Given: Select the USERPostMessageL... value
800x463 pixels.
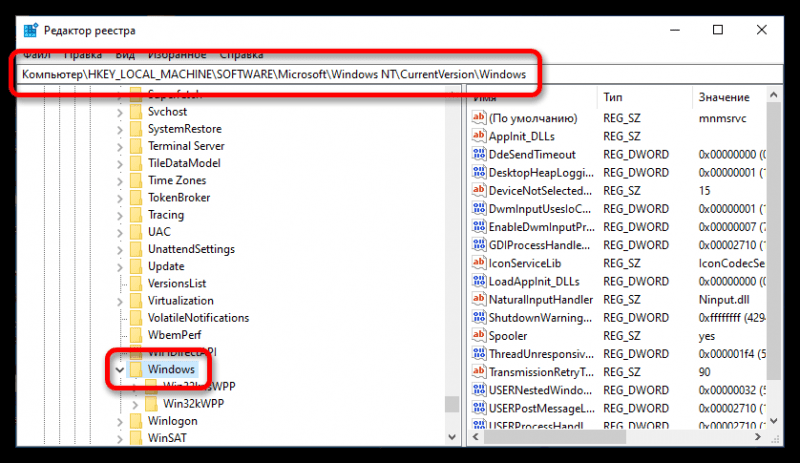Looking at the screenshot, I should 541,408.
